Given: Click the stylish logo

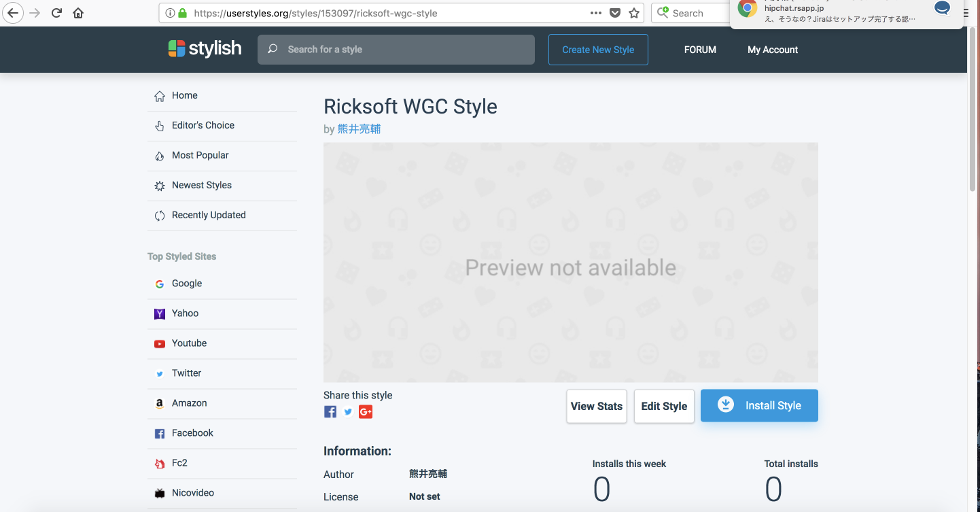Looking at the screenshot, I should click(x=205, y=48).
